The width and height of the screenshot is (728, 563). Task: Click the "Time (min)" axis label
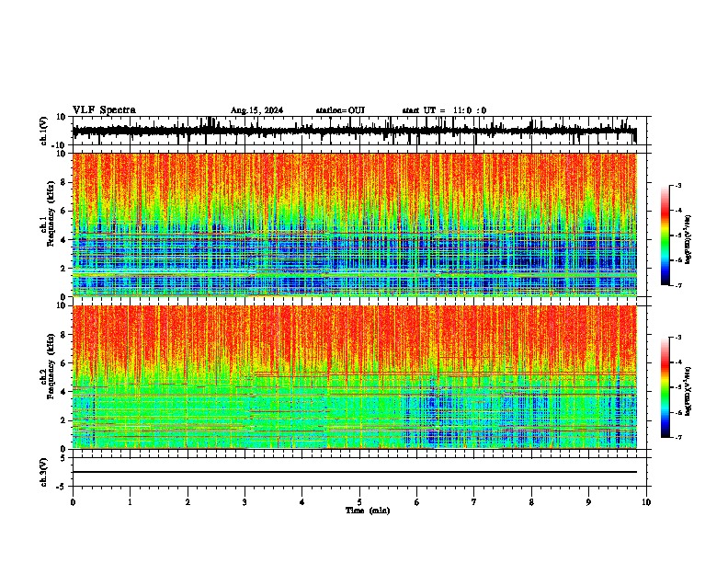[x=368, y=511]
